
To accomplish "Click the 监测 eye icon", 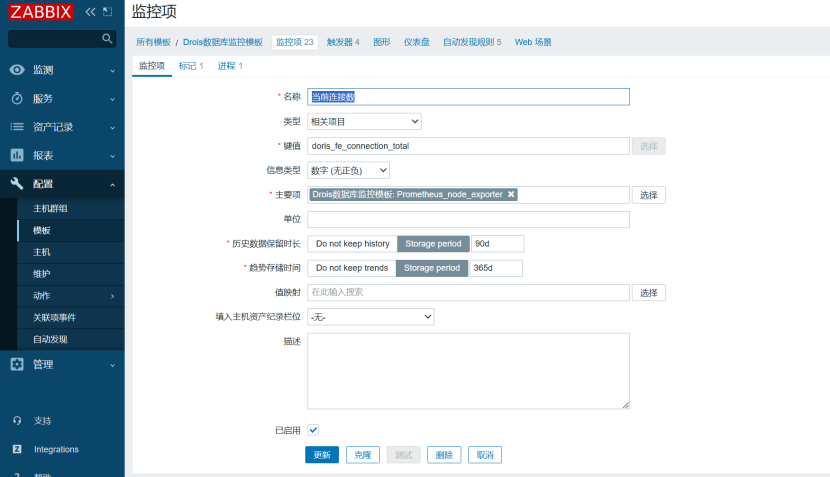I will (x=17, y=70).
